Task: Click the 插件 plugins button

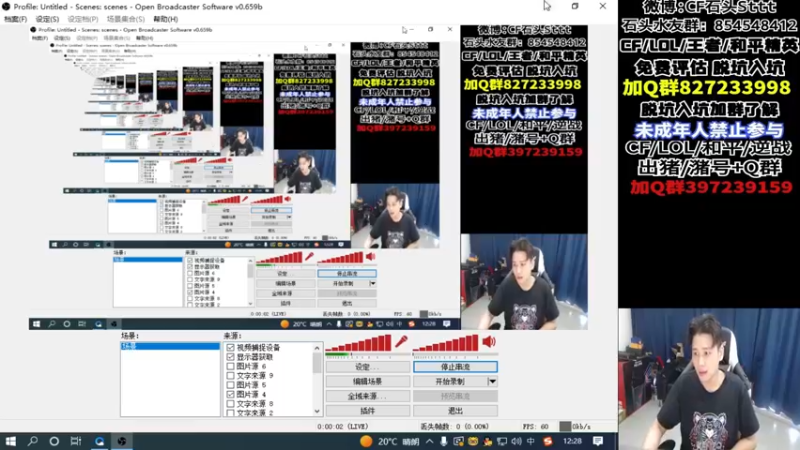Action: pos(367,410)
